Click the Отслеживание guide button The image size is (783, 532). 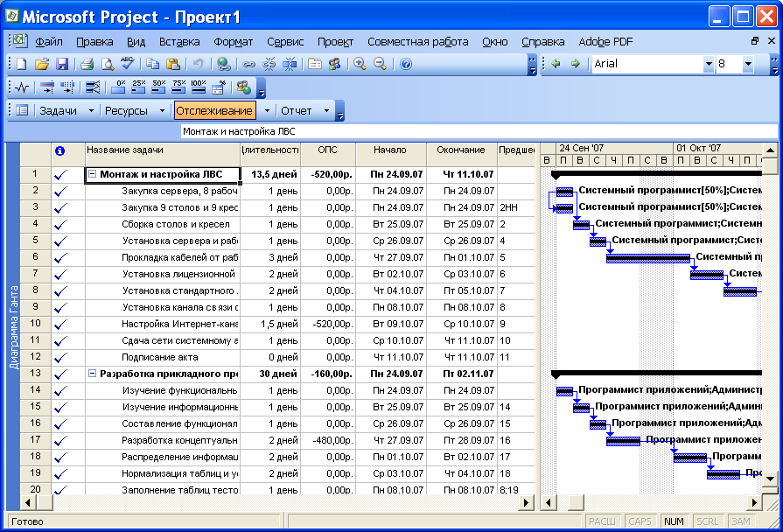214,111
